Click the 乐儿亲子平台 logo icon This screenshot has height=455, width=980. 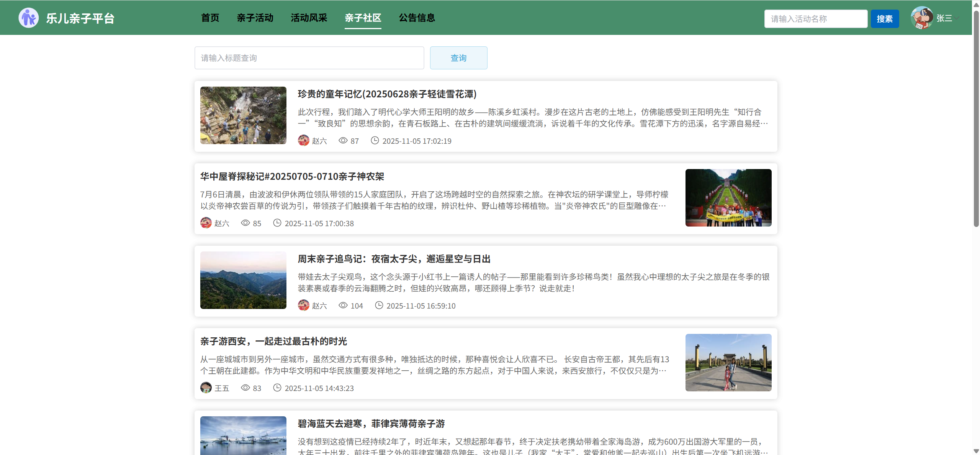click(28, 18)
